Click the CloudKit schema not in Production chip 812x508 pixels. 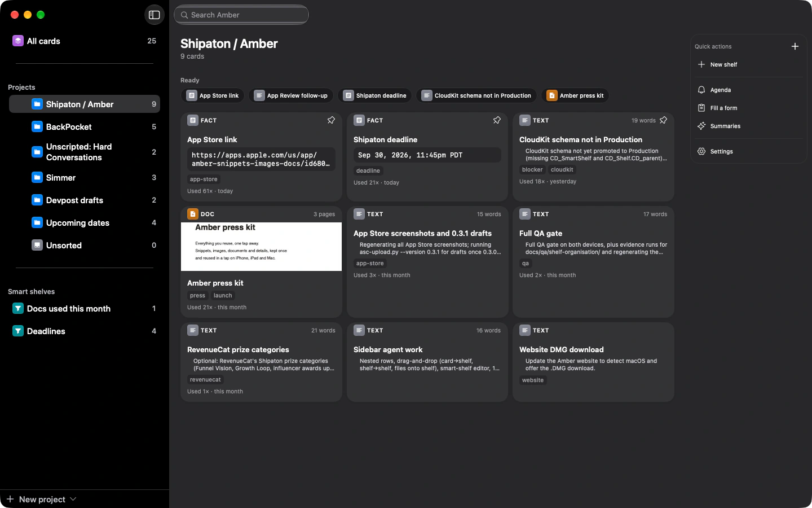[x=476, y=95]
